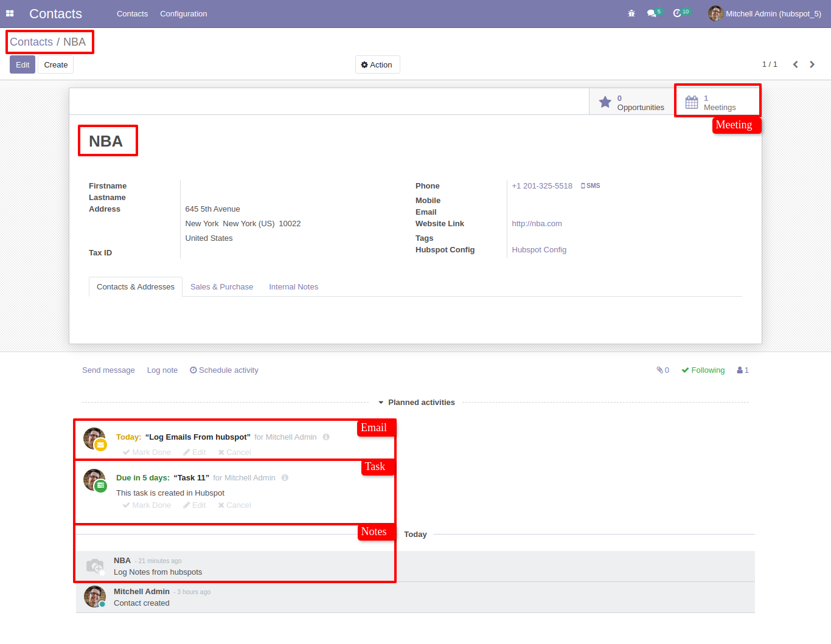Click the attachments paperclip icon

click(659, 370)
